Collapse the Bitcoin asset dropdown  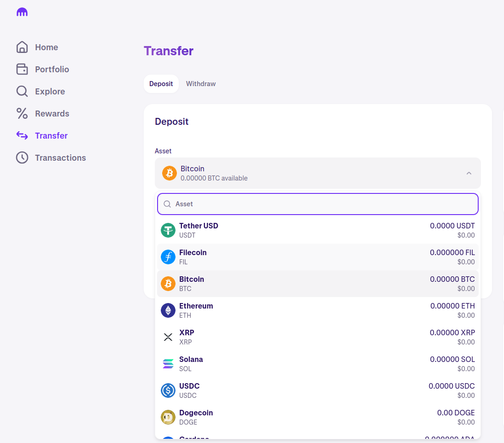click(318, 173)
